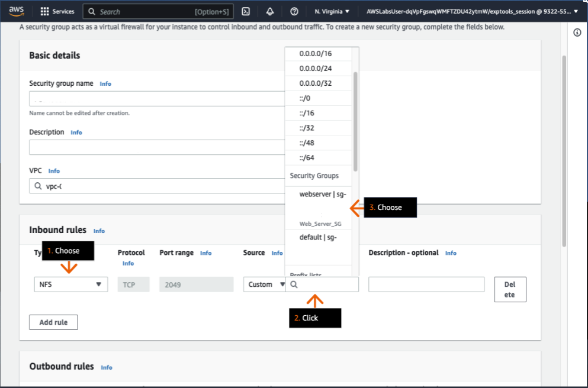
Task: Click the Delete rule button
Action: (x=510, y=289)
